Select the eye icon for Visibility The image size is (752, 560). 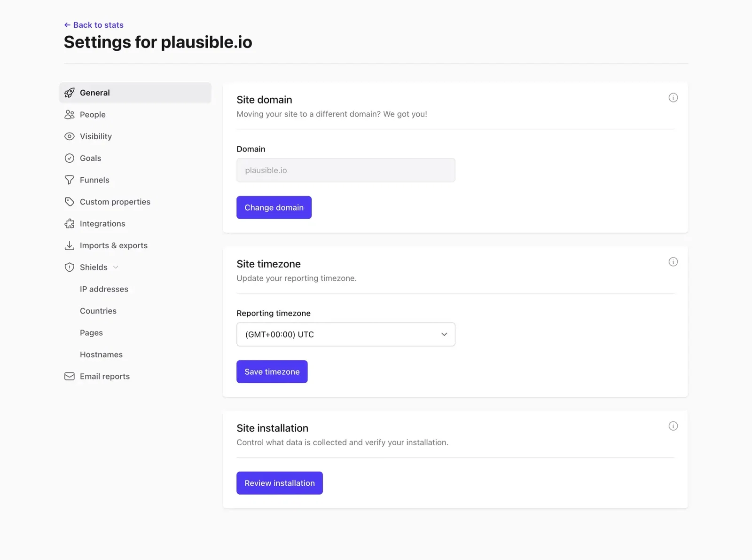tap(69, 136)
